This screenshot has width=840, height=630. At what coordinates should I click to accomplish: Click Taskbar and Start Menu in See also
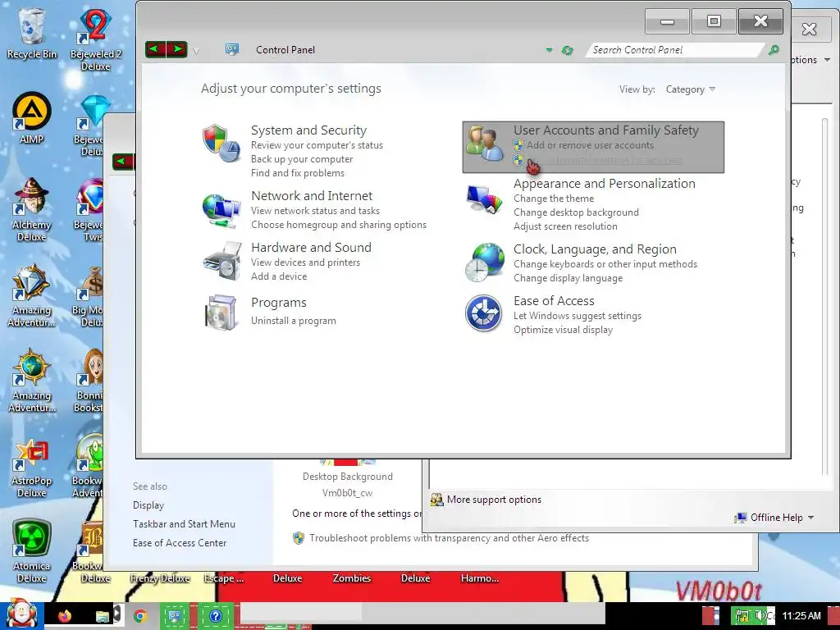pos(184,524)
